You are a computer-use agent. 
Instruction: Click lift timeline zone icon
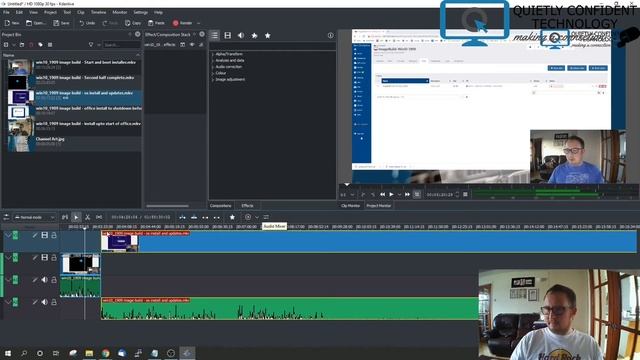tap(217, 217)
